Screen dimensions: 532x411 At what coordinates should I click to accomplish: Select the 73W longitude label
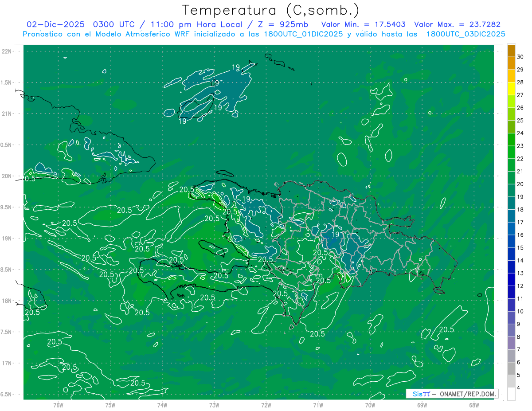pyautogui.click(x=214, y=405)
